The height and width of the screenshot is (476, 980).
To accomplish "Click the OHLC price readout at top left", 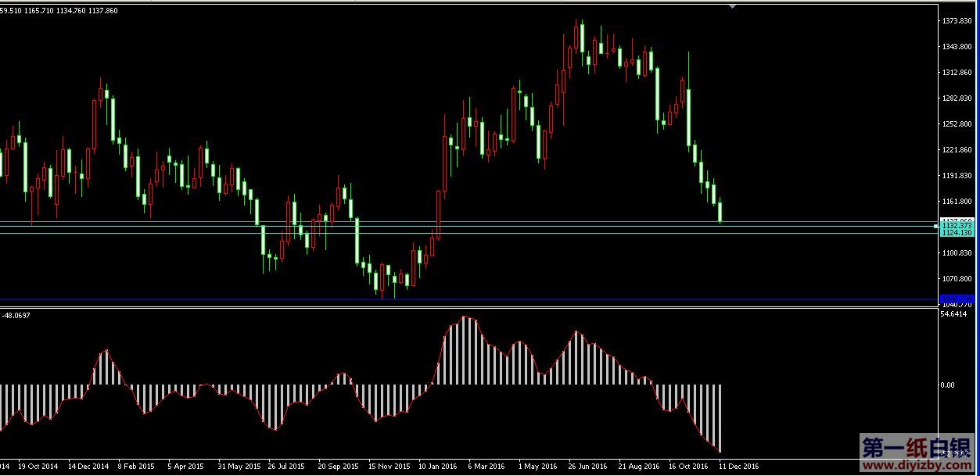I will click(59, 11).
